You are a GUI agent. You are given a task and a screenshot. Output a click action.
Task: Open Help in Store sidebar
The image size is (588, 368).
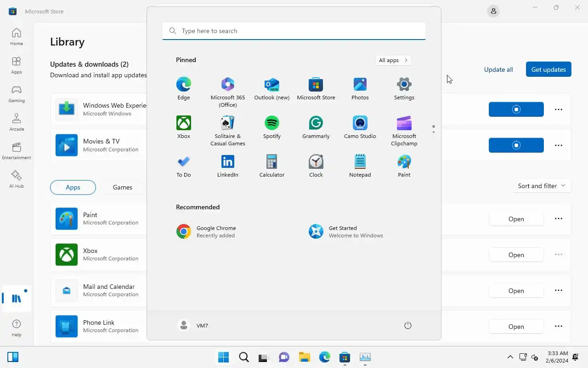click(x=17, y=328)
